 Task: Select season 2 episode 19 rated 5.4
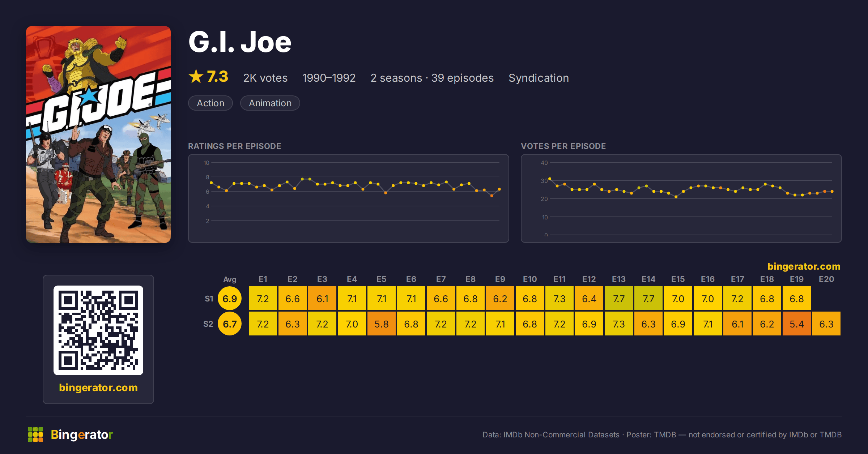[797, 324]
